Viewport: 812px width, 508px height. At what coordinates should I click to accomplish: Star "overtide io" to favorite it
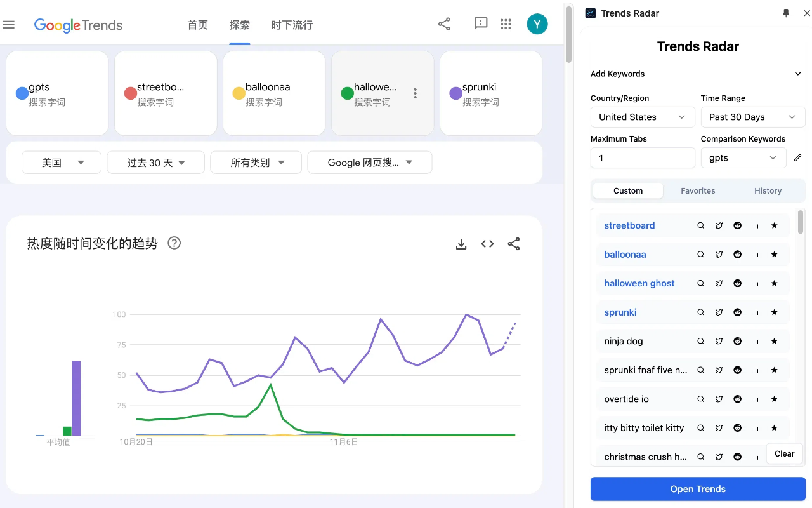click(774, 399)
